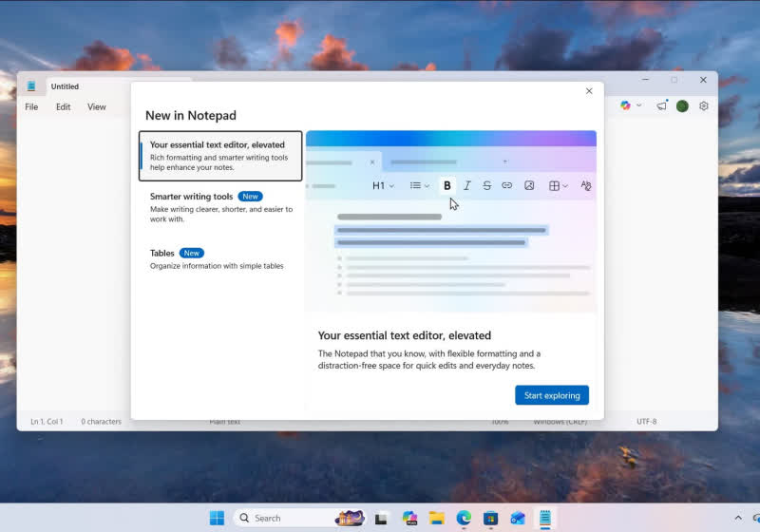The image size is (760, 532).
Task: Click the Copilot icon in Notepad toolbar
Action: click(625, 105)
